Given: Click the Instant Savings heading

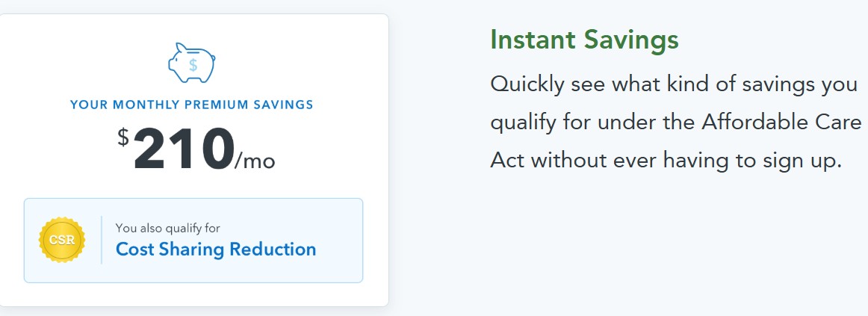Looking at the screenshot, I should point(584,40).
